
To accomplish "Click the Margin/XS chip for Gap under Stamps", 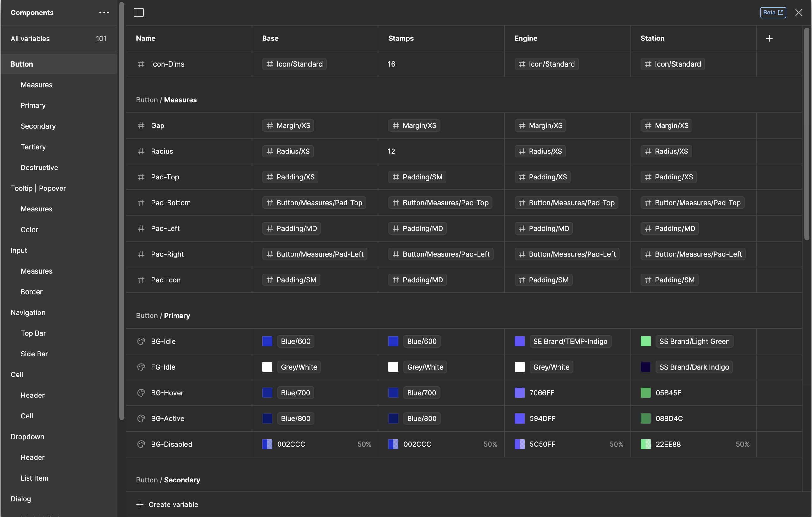I will (414, 125).
